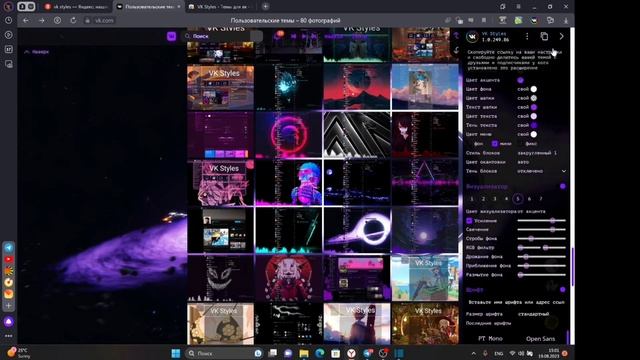
Task: Open downloads icon in browser toolbar
Action: (x=566, y=20)
